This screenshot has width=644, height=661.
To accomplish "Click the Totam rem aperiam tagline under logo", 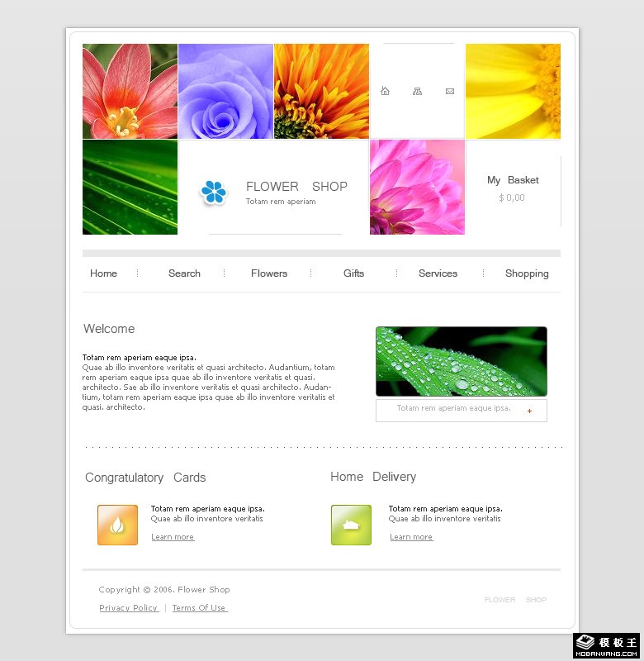I will (x=281, y=202).
